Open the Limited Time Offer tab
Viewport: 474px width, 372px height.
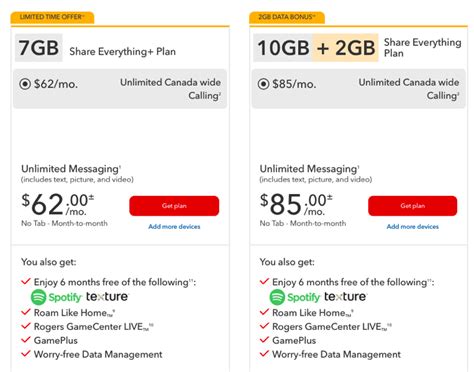[52, 17]
